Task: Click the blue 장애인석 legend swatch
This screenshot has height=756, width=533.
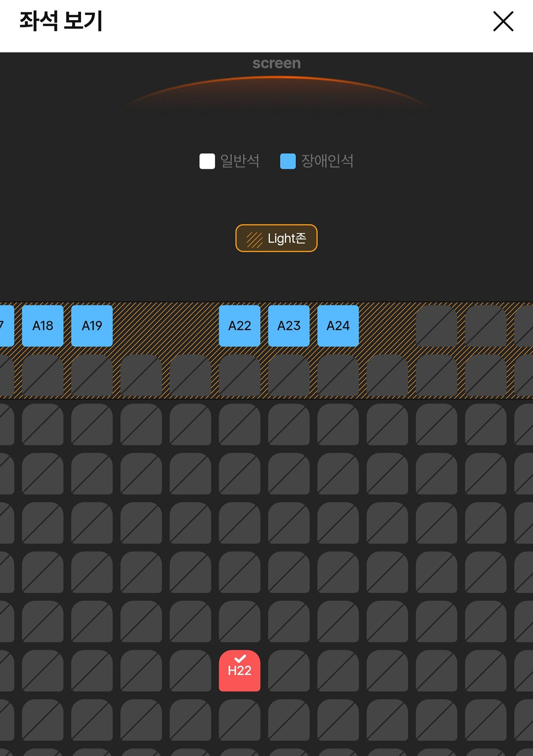Action: [x=288, y=161]
